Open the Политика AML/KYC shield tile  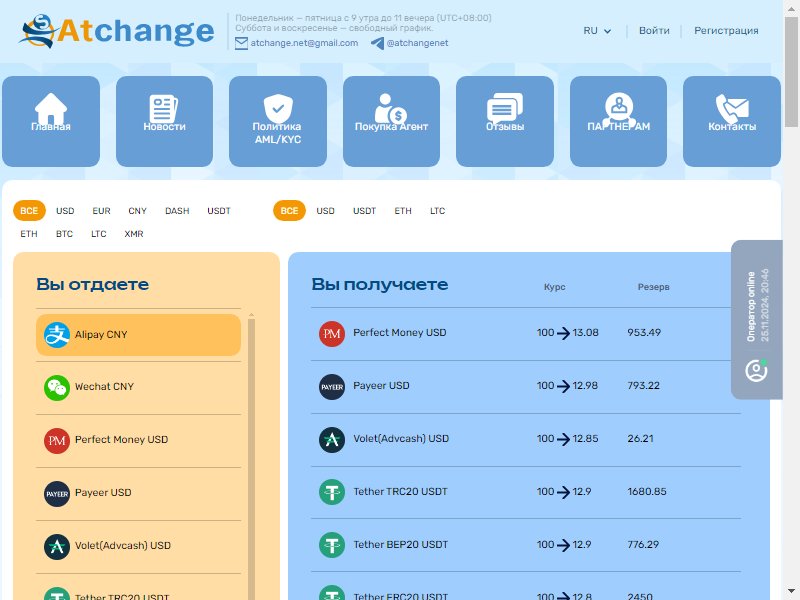coord(278,121)
